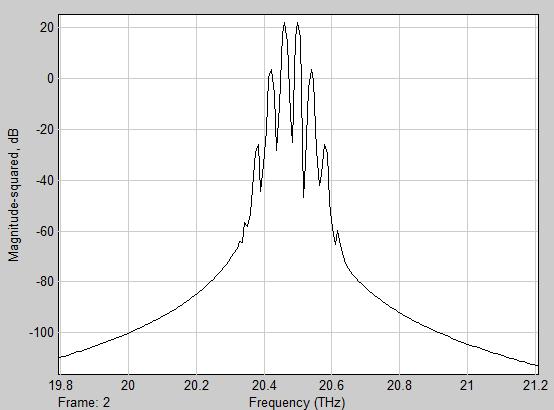Click the 'Magnitude-squared, dB' axis label
This screenshot has width=554, height=410.
[x=13, y=195]
